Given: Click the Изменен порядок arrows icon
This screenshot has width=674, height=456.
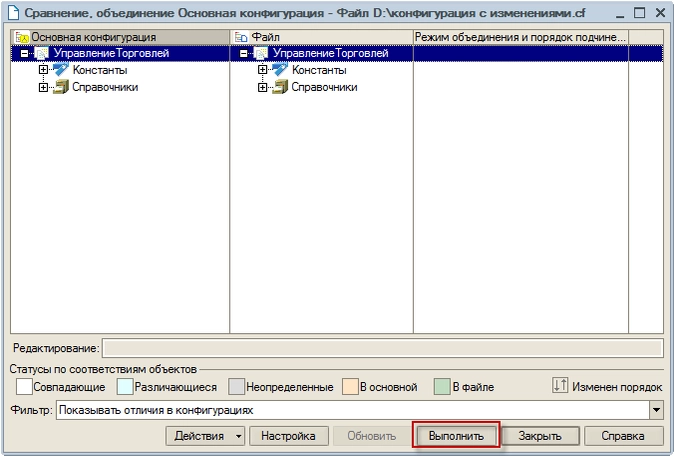Looking at the screenshot, I should (560, 386).
